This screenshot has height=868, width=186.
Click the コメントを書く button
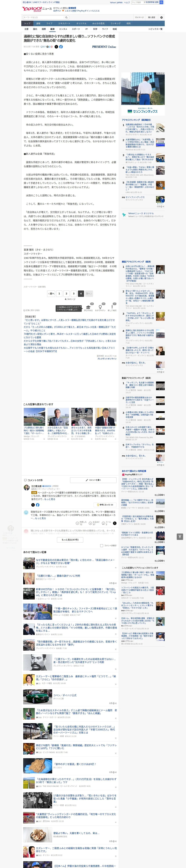(x=93, y=480)
